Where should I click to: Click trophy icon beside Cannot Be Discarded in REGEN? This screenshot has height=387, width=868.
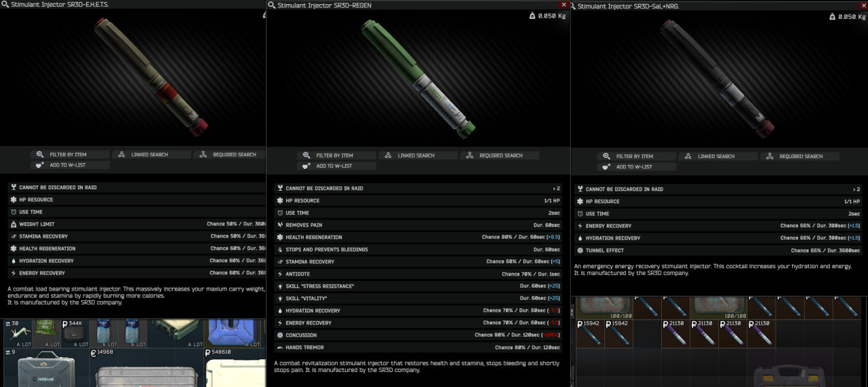click(x=280, y=188)
